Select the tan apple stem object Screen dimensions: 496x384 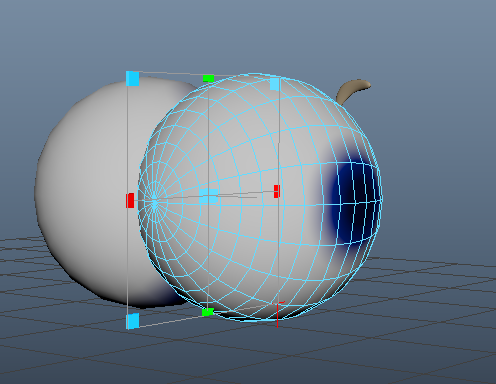click(352, 90)
